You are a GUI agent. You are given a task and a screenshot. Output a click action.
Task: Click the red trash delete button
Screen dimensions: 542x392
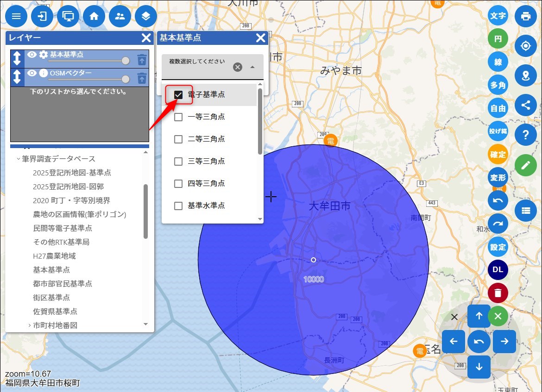click(x=498, y=293)
